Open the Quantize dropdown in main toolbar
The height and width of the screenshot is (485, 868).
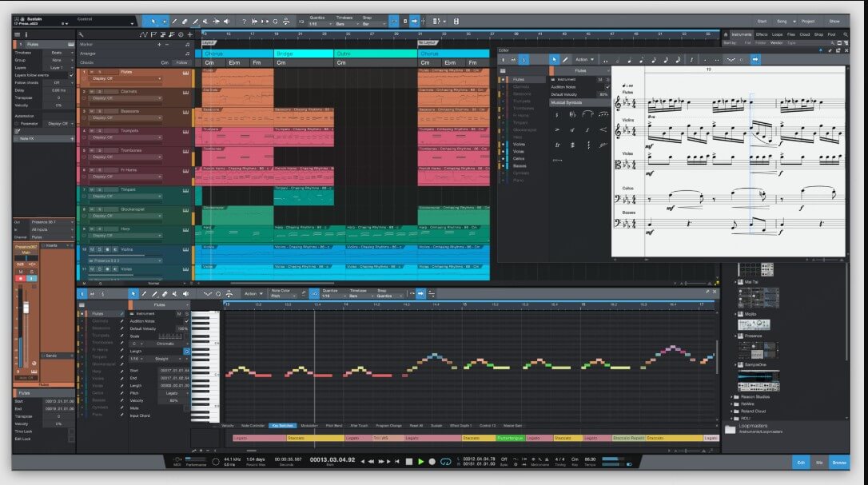(320, 24)
